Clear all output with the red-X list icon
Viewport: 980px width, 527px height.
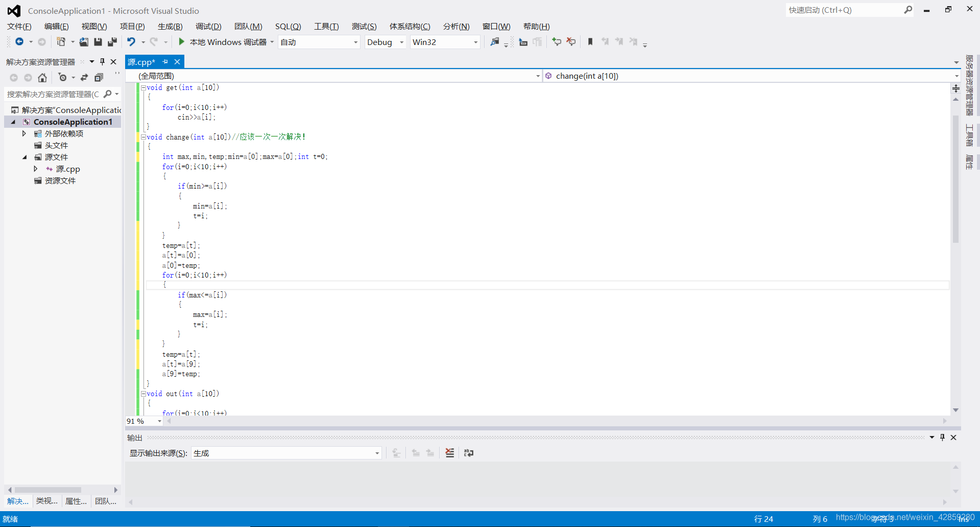[449, 453]
